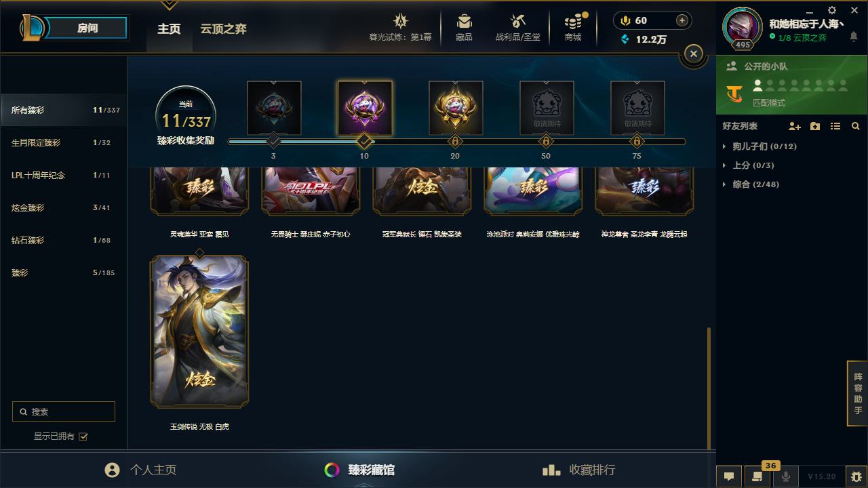Click the new folder icon in friends list

tap(815, 126)
